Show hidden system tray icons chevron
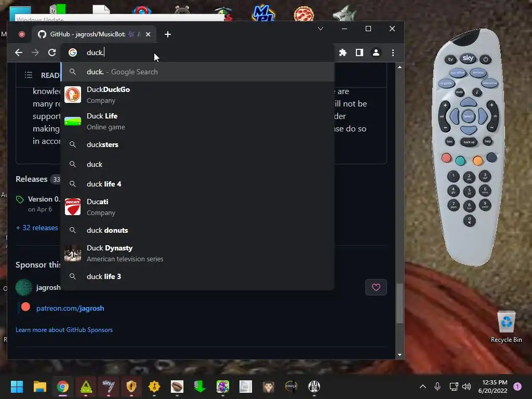 pos(423,387)
